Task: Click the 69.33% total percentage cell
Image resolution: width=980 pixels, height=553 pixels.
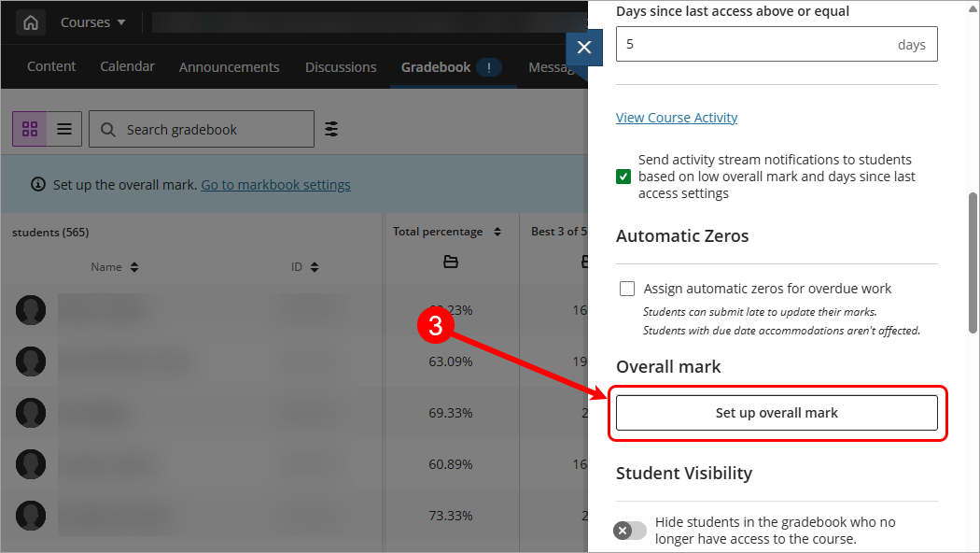Action: point(451,413)
